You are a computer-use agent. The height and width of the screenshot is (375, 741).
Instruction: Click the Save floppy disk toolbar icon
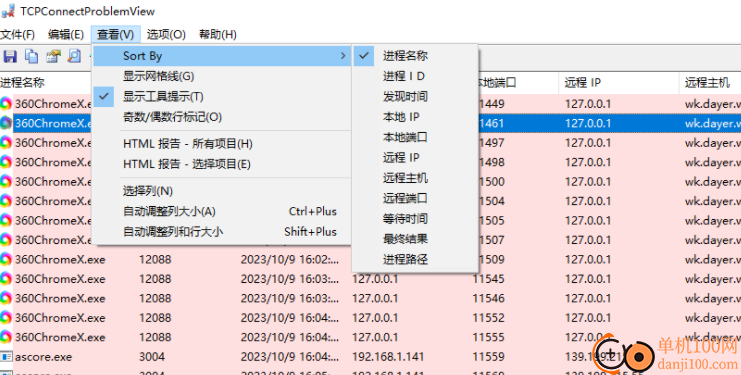click(x=10, y=57)
